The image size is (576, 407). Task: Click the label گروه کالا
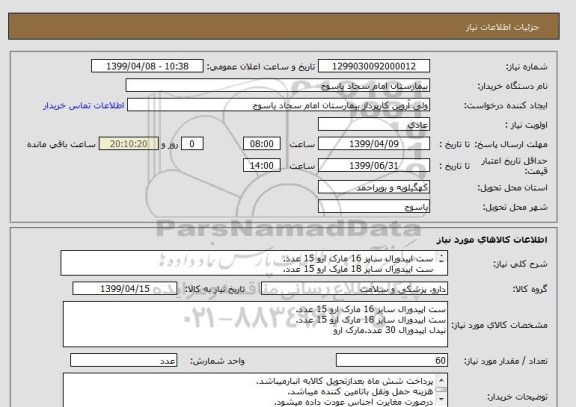click(530, 289)
